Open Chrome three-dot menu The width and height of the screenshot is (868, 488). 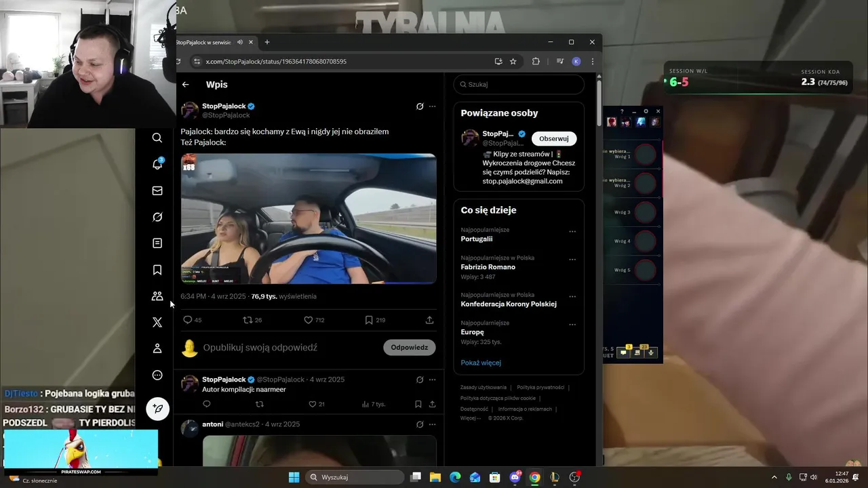(x=592, y=62)
